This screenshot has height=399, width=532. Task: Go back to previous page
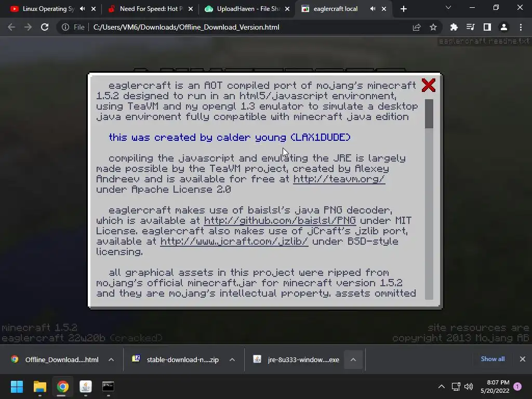[x=11, y=27]
